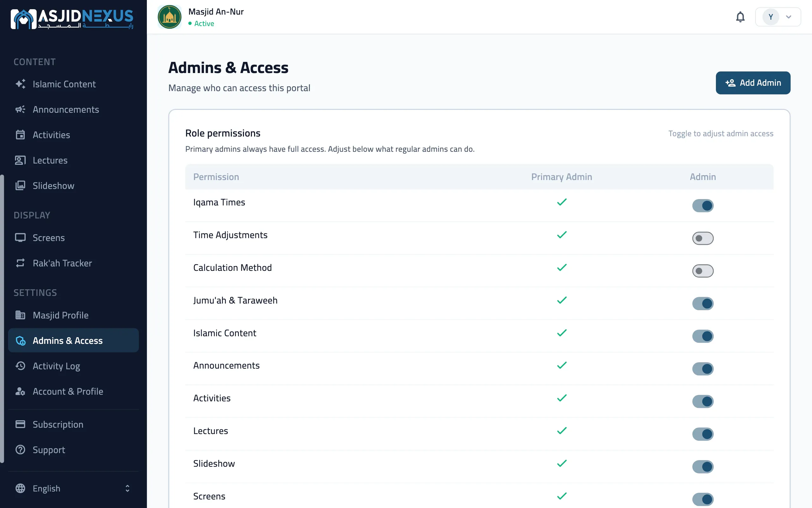Toggle Activities admin permission switch
The width and height of the screenshot is (812, 508).
click(x=703, y=401)
